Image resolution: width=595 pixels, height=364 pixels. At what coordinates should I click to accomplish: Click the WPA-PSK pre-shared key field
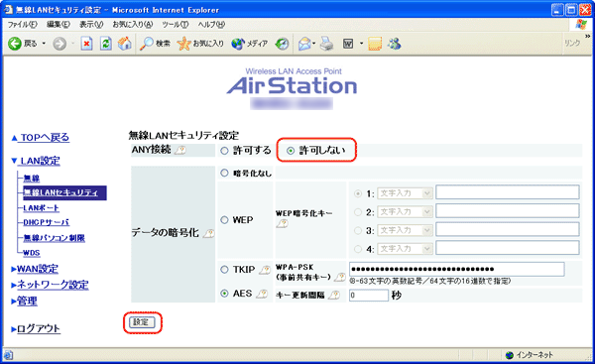click(456, 269)
